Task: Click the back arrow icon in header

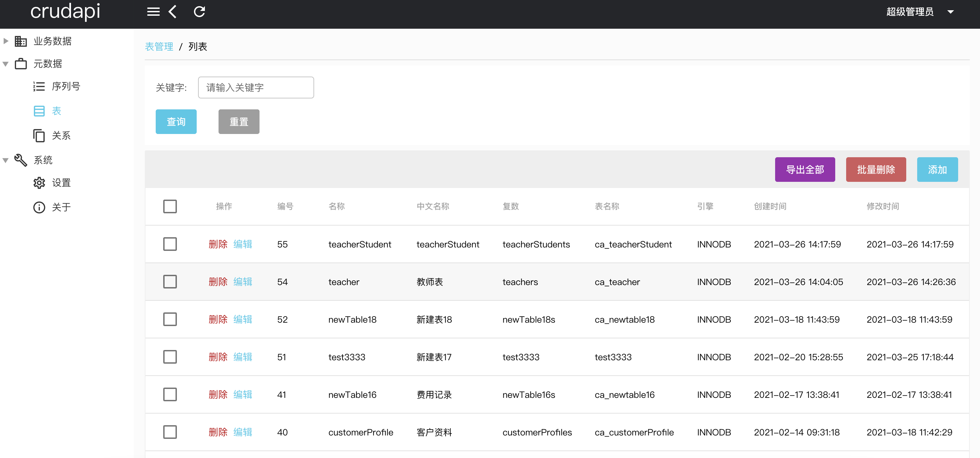Action: point(173,12)
